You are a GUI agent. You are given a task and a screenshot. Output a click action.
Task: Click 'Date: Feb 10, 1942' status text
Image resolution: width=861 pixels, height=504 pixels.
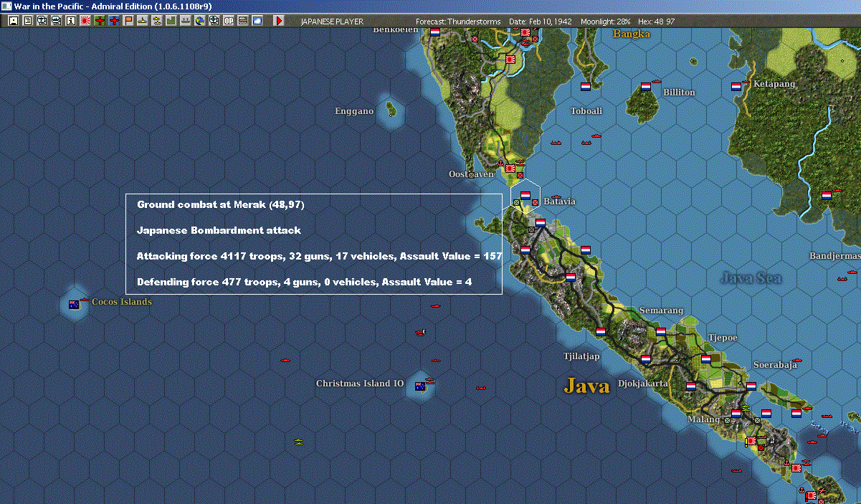click(541, 22)
